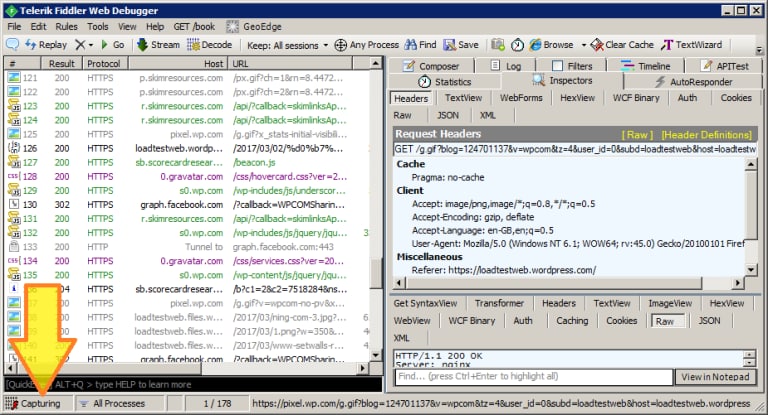Click All Processes filter in status bar

pos(119,403)
